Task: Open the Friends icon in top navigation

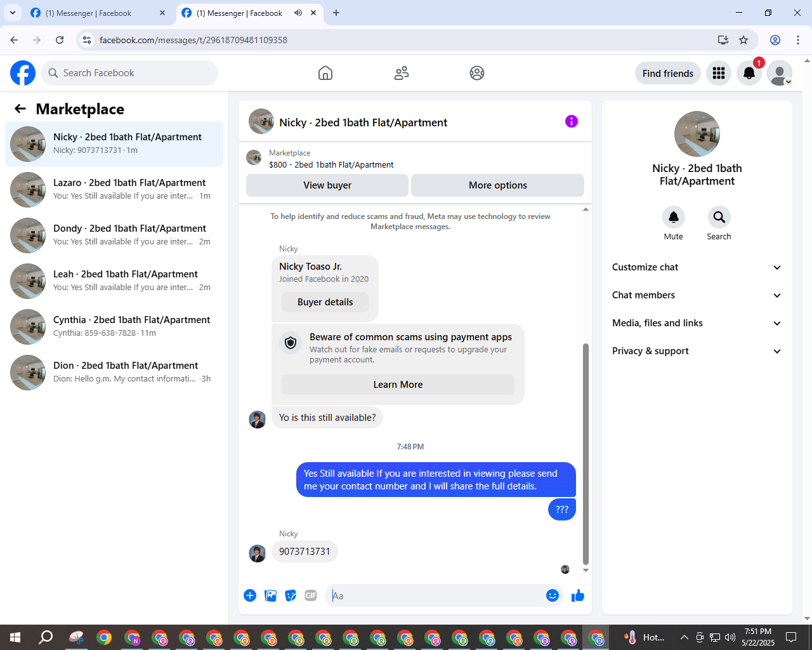Action: (x=402, y=73)
